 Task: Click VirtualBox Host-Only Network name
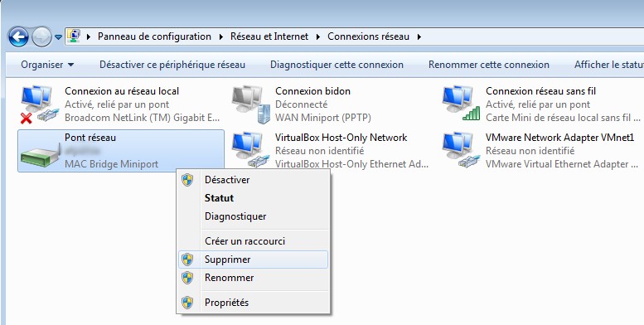(341, 138)
